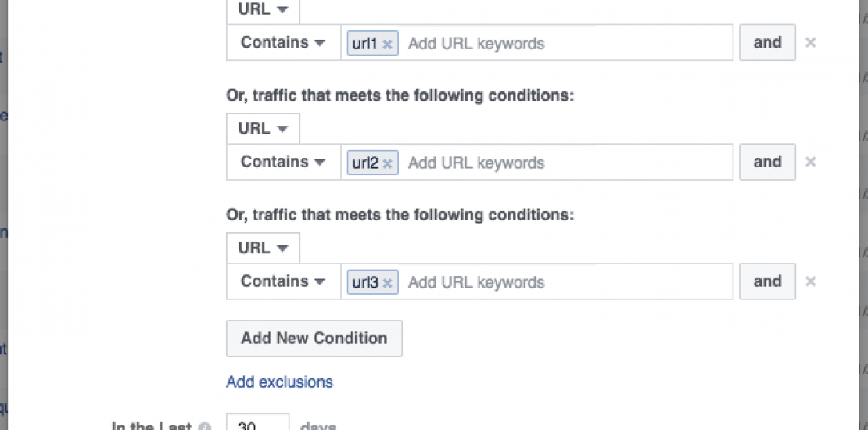
Task: Click the and button in url2 row
Action: pyautogui.click(x=767, y=163)
